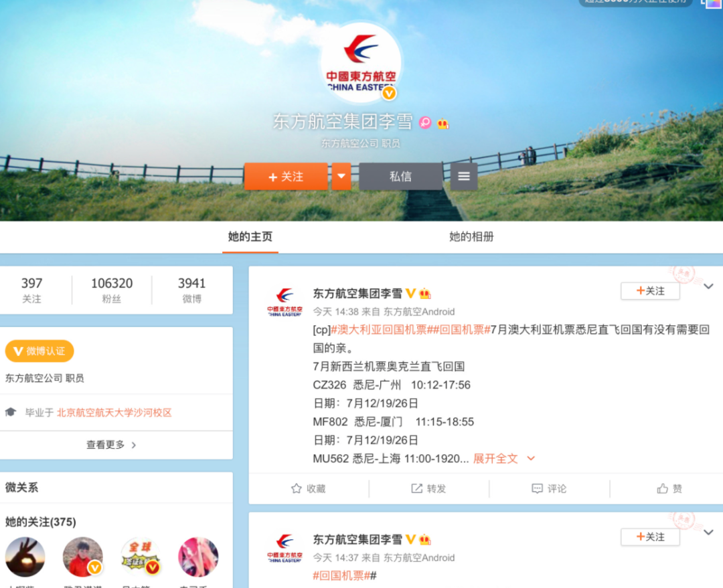This screenshot has height=588, width=723.
Task: Click the V badge in 14:38 post
Action: click(x=411, y=293)
